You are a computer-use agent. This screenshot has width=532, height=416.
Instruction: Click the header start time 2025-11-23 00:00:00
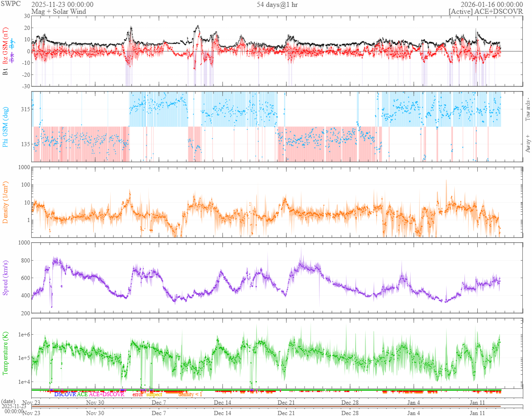tap(62, 5)
